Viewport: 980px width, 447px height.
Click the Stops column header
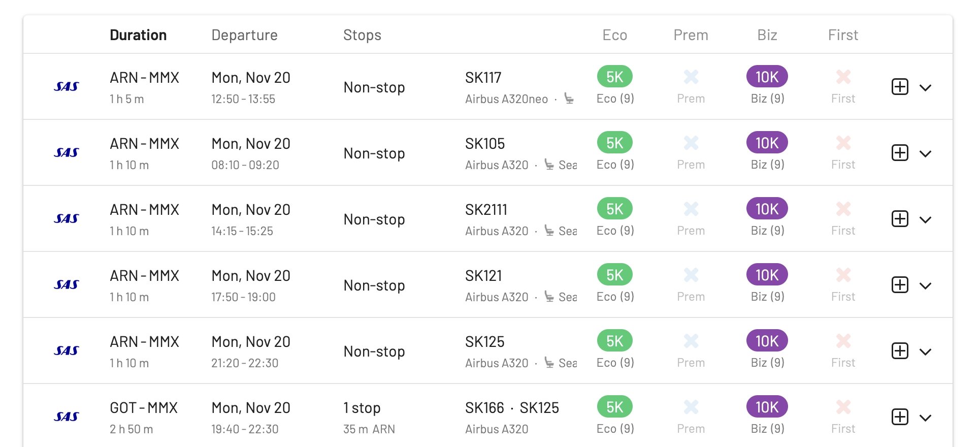362,35
